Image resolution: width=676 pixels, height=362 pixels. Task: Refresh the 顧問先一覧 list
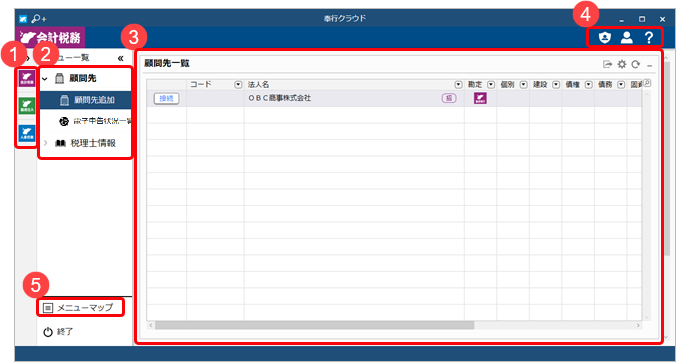click(x=635, y=65)
